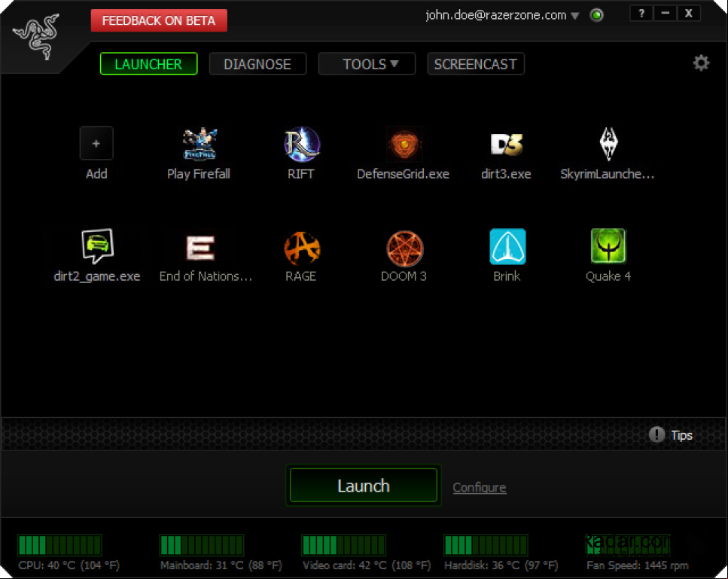Open the TOOLS dropdown menu

[367, 64]
